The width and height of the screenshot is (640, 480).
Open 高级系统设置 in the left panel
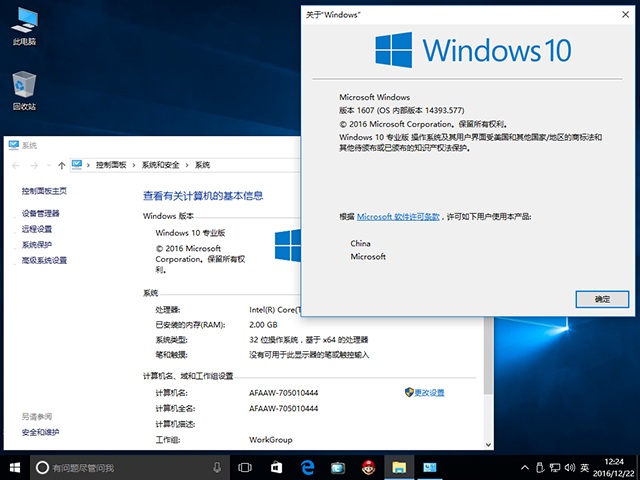tap(44, 260)
